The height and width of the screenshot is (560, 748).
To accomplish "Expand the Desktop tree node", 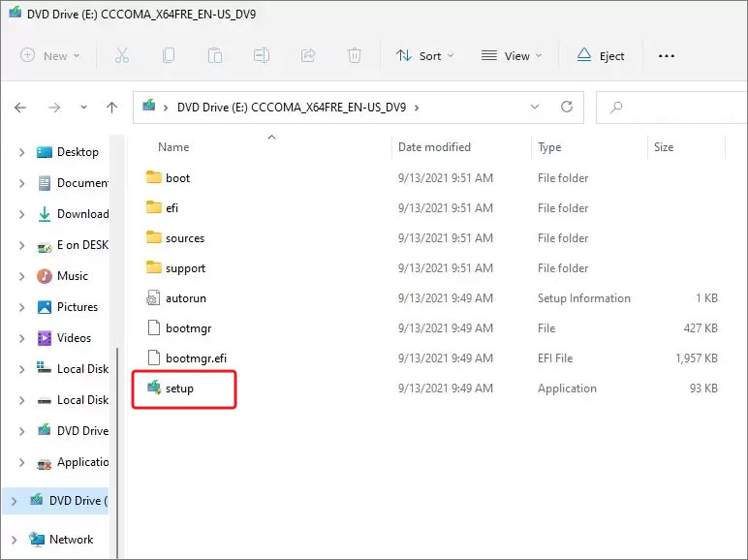I will pos(21,152).
